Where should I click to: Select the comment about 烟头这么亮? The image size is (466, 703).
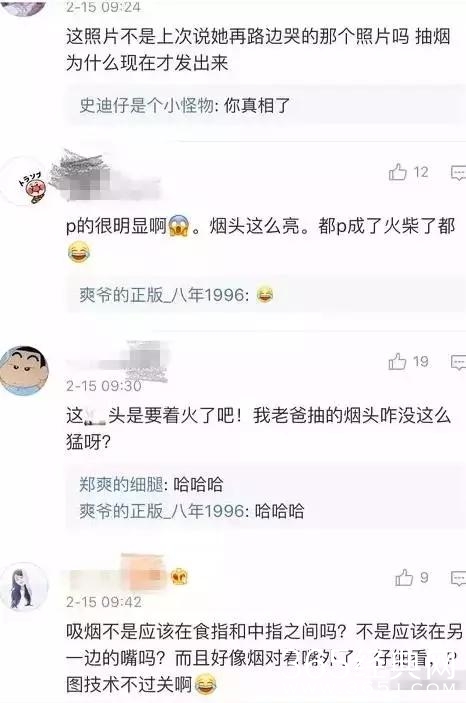click(261, 239)
